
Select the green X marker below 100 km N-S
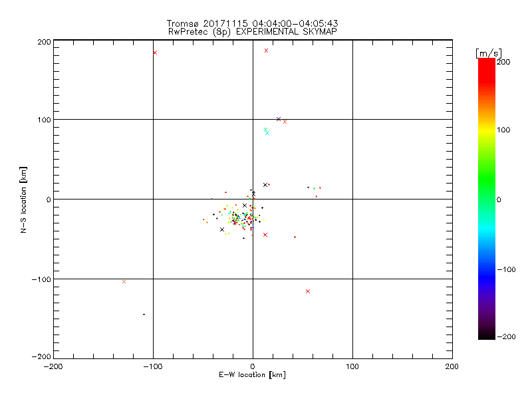(x=265, y=130)
